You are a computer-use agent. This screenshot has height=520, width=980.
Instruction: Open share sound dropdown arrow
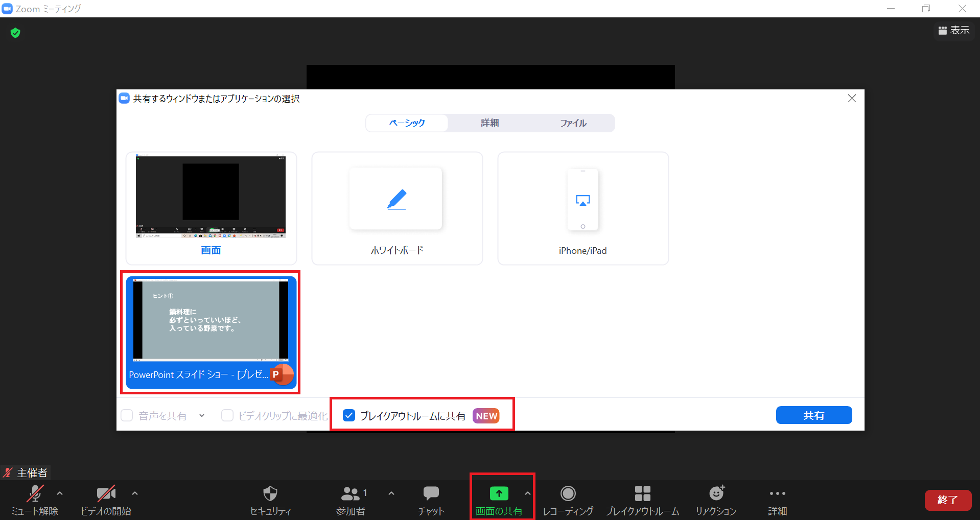click(x=202, y=415)
